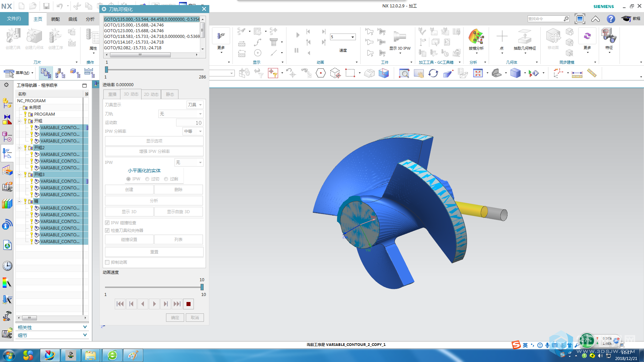Click the 重置 (Reset) button
Screen dimensions: 644x362
154,252
